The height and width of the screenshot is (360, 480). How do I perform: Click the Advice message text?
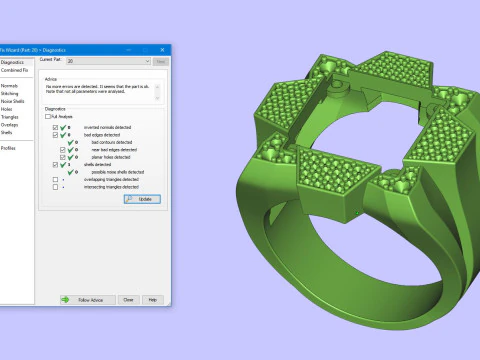[x=97, y=89]
